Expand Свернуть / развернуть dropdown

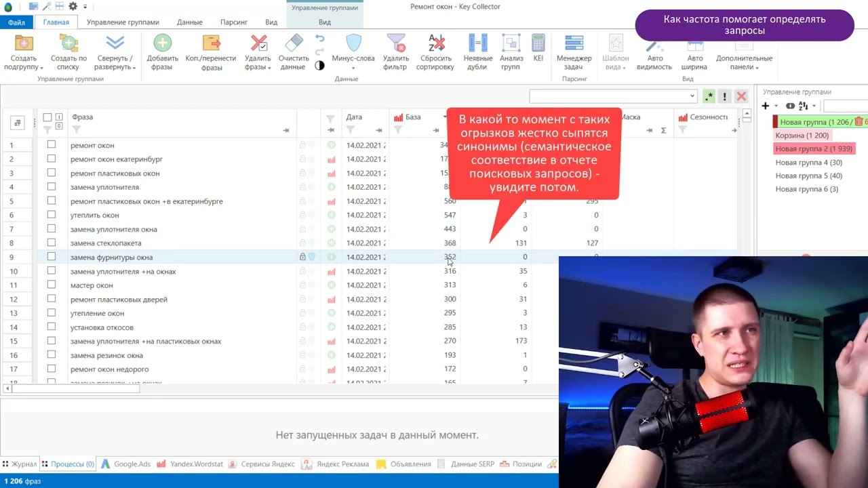point(134,68)
